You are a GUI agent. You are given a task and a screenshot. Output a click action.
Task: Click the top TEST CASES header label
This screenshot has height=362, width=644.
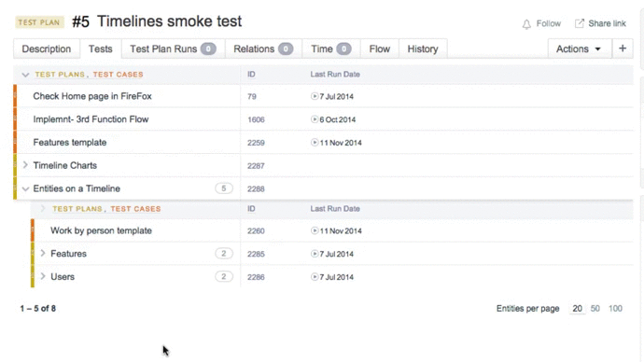pos(118,75)
